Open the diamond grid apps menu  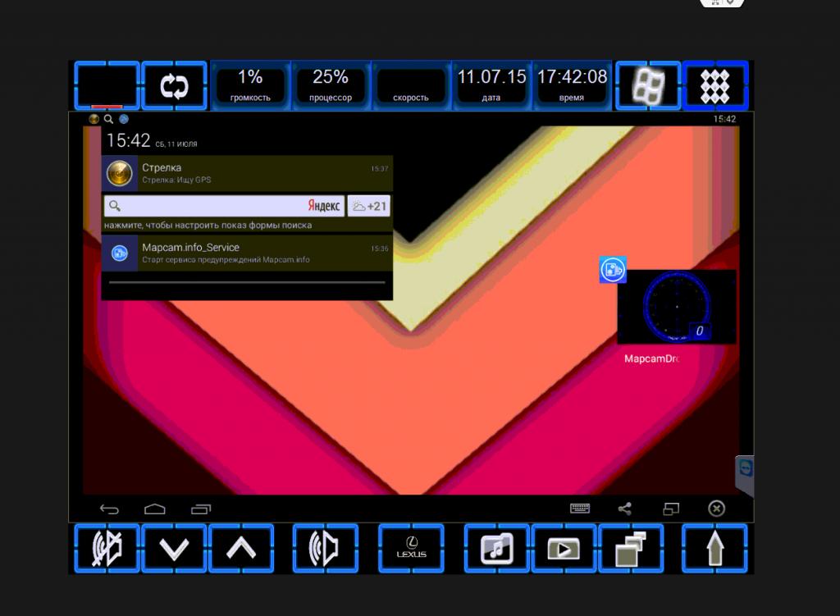[x=714, y=86]
